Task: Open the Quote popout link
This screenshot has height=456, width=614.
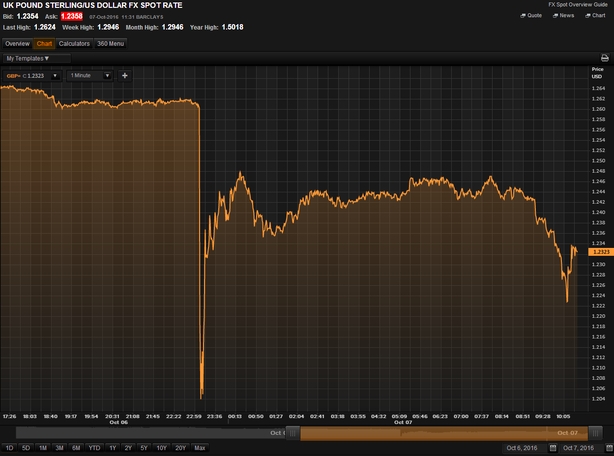Action: pos(531,16)
